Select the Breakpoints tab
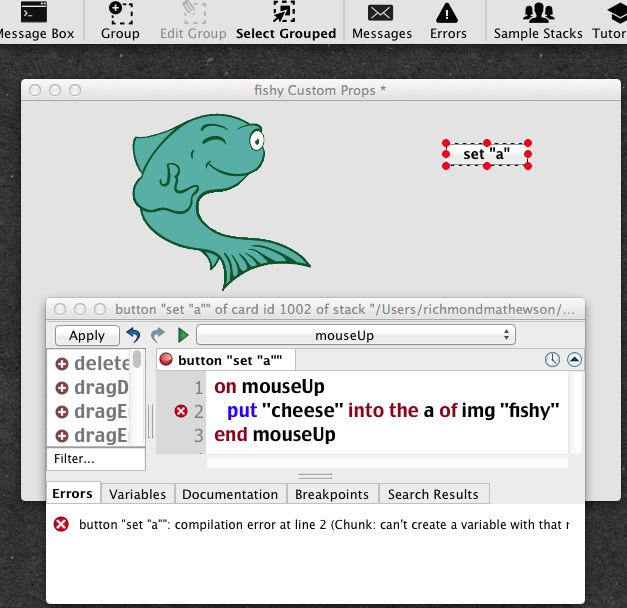Image resolution: width=627 pixels, height=608 pixels. [x=333, y=494]
